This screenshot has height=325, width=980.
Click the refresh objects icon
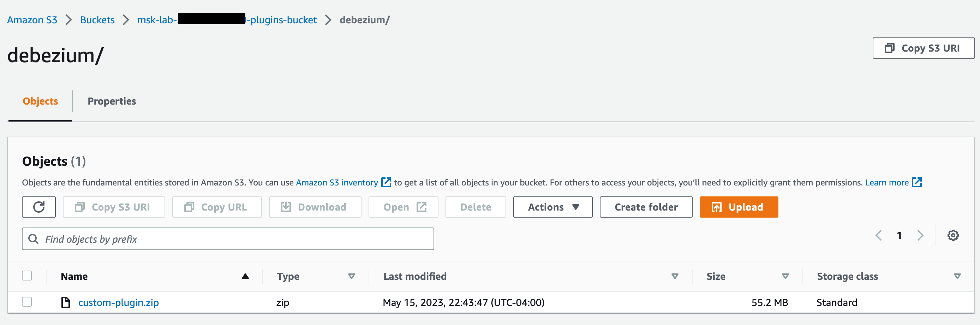click(x=38, y=207)
